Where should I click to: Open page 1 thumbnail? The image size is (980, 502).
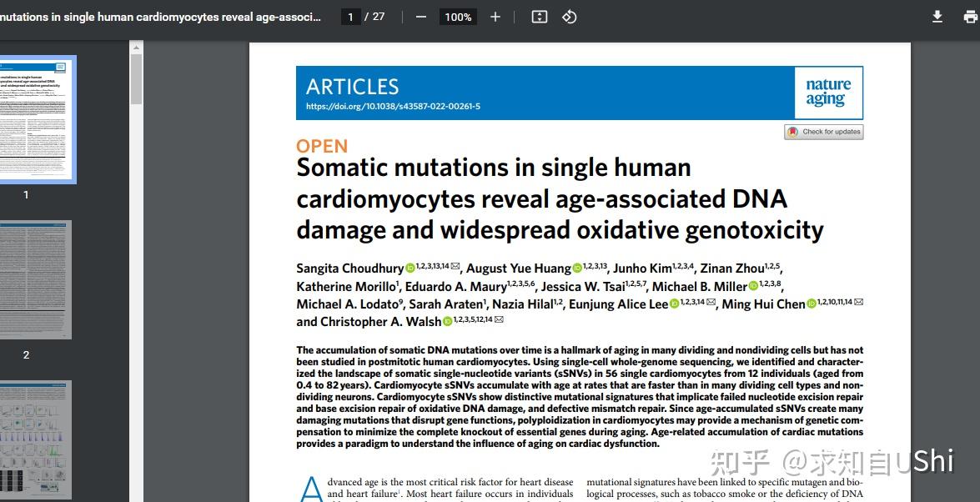36,119
